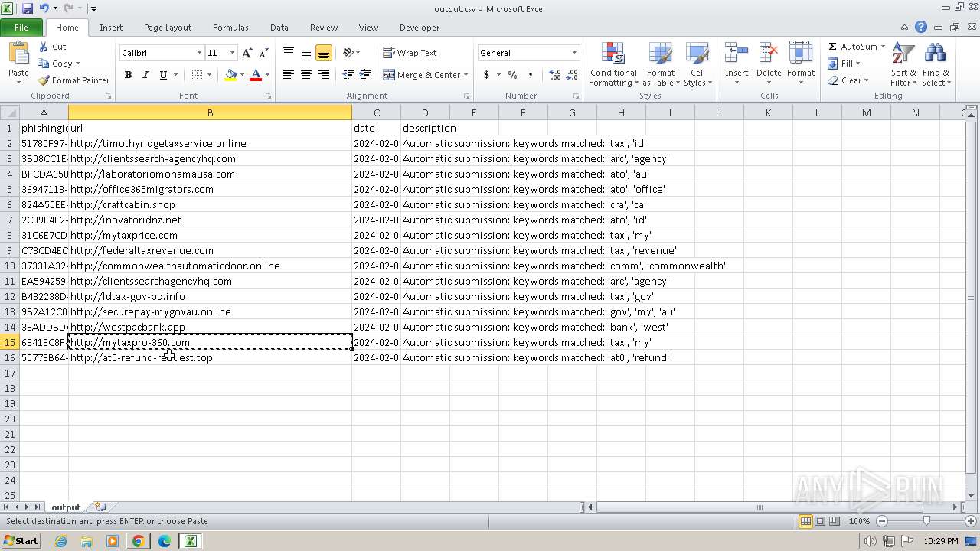Apply Comma Style format
Screen dimensions: 980x551
click(531, 75)
